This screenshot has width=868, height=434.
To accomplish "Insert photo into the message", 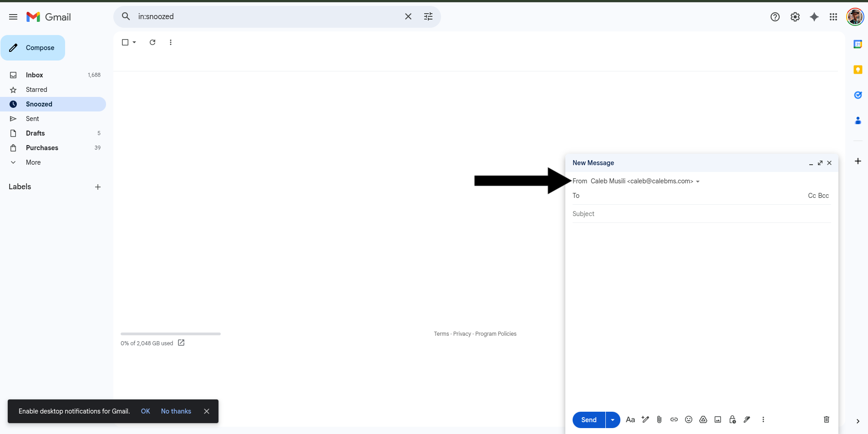I will point(718,419).
